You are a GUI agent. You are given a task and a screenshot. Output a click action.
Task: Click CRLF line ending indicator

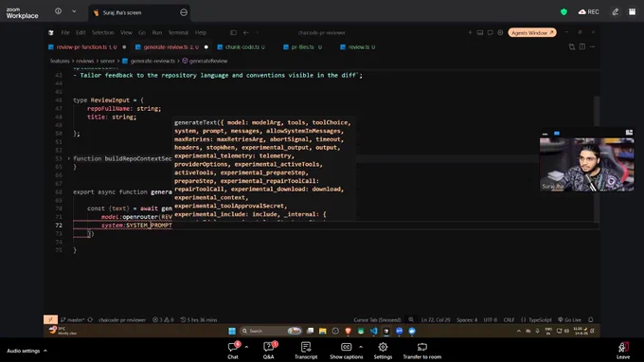(x=509, y=319)
